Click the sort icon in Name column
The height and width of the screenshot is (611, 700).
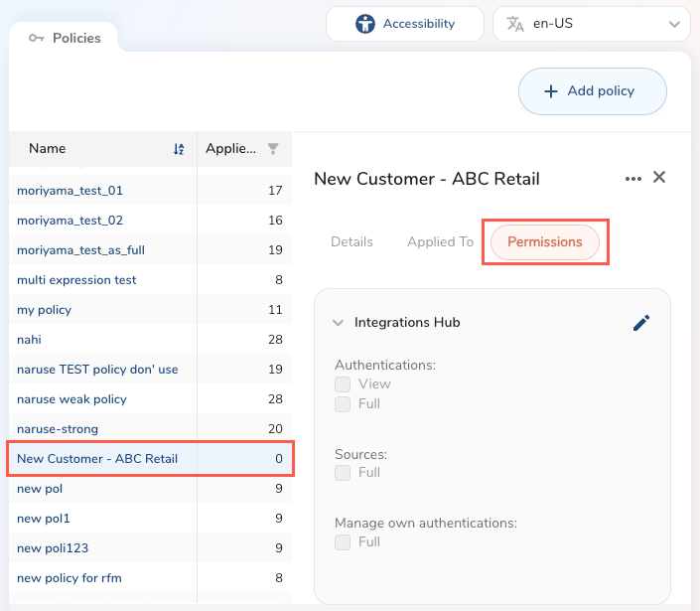[179, 149]
